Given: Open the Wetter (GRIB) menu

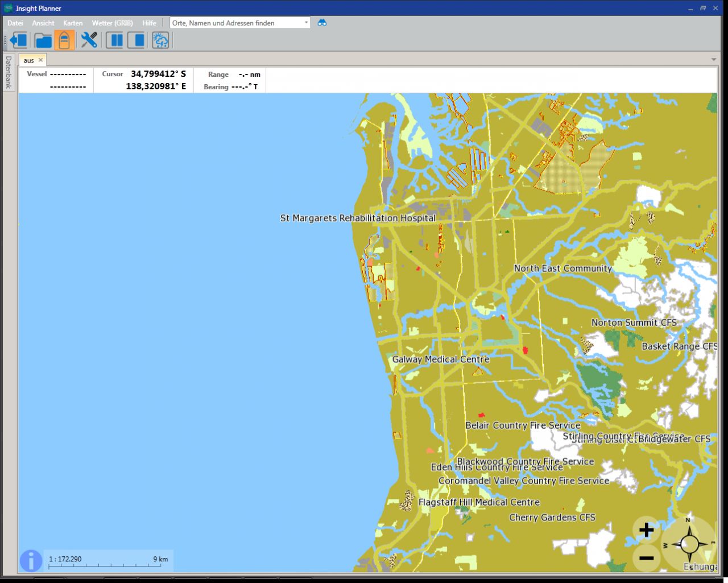Looking at the screenshot, I should pos(112,23).
